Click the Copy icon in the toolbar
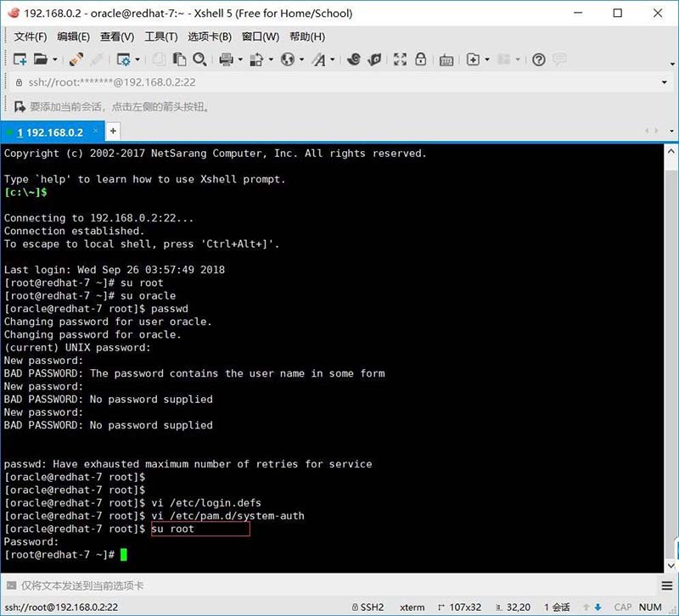The height and width of the screenshot is (616, 679). [178, 60]
